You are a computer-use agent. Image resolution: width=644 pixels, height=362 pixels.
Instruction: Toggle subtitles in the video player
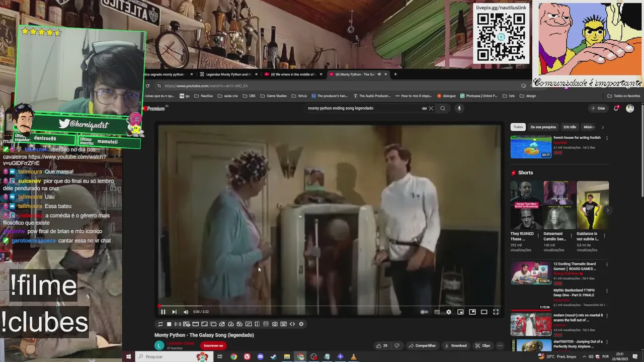(x=437, y=312)
